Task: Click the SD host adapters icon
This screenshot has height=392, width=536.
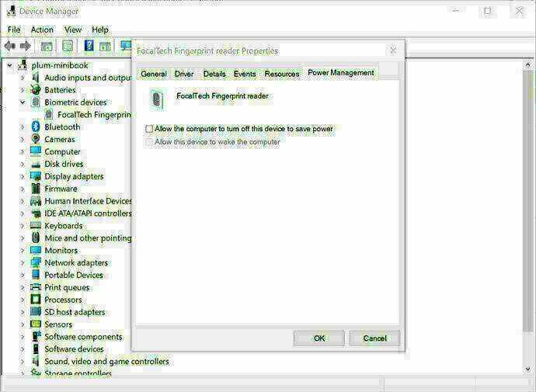Action: tap(36, 312)
